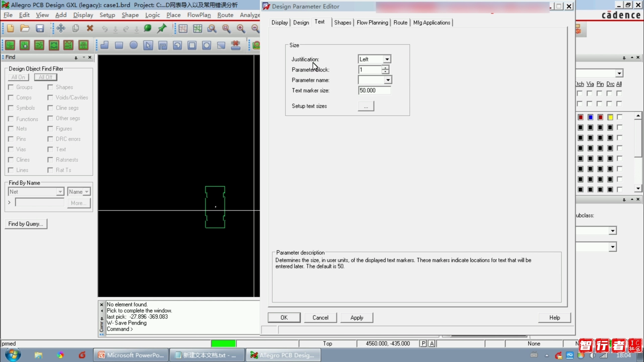
Task: Switch to the Shapes tab
Action: click(x=343, y=22)
